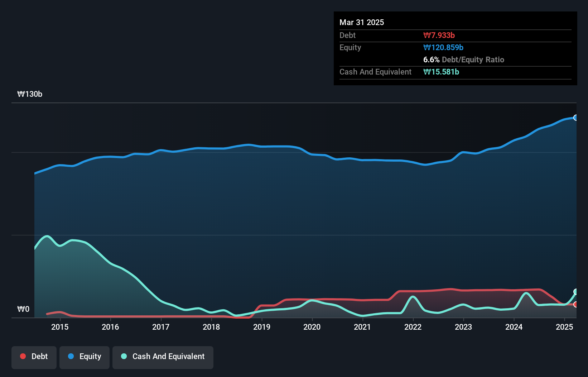Screen dimensions: 588x377
Task: Click the ₩130b gridline label
Action: click(x=30, y=94)
